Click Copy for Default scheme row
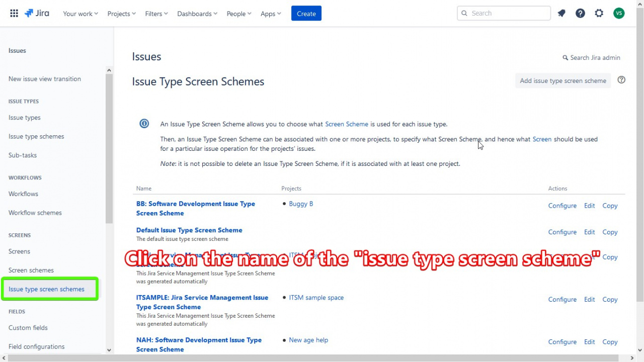This screenshot has width=644, height=362. pyautogui.click(x=610, y=232)
